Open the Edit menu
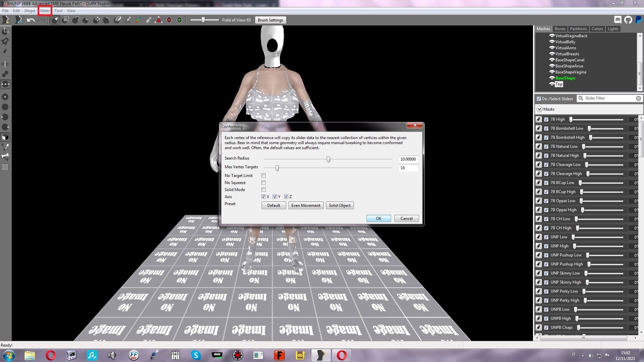 16,11
